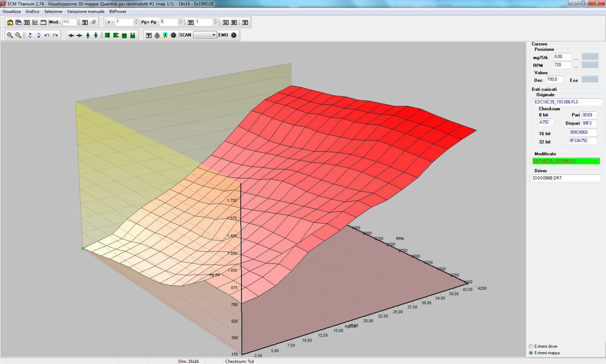Click the Dispari checksum value 99F3
Image resolution: width=606 pixels, height=364 pixels.
tap(589, 123)
